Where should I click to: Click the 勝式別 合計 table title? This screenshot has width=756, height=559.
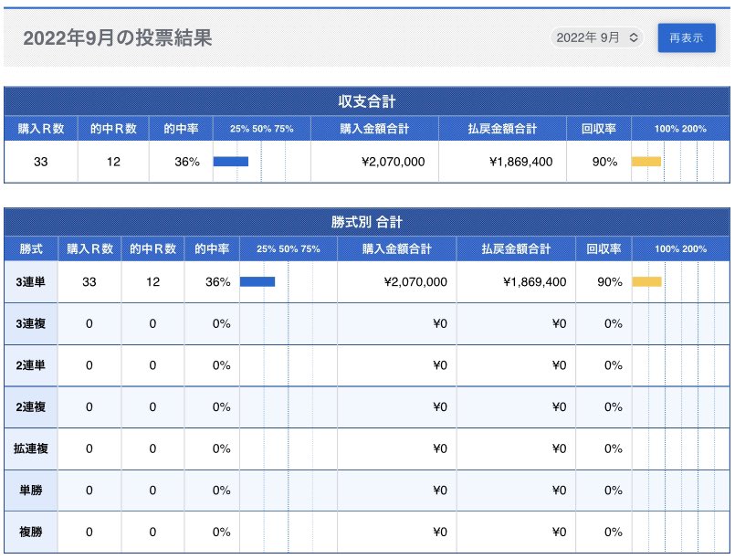pos(367,222)
